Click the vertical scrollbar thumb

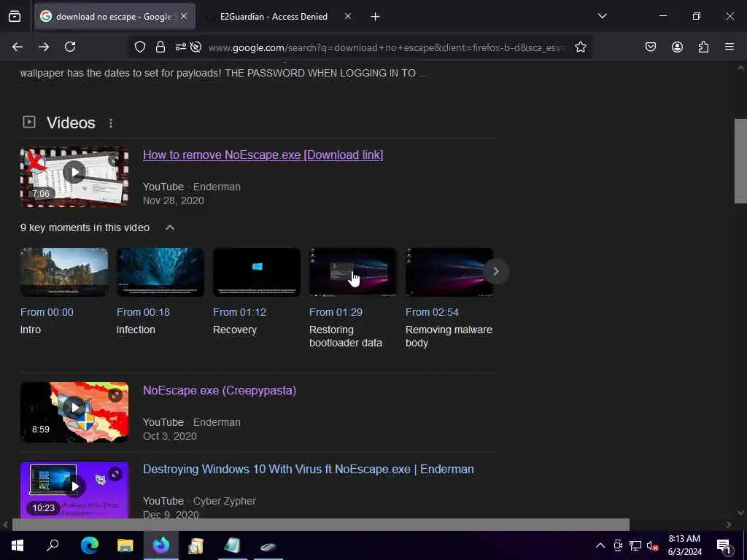tap(740, 161)
